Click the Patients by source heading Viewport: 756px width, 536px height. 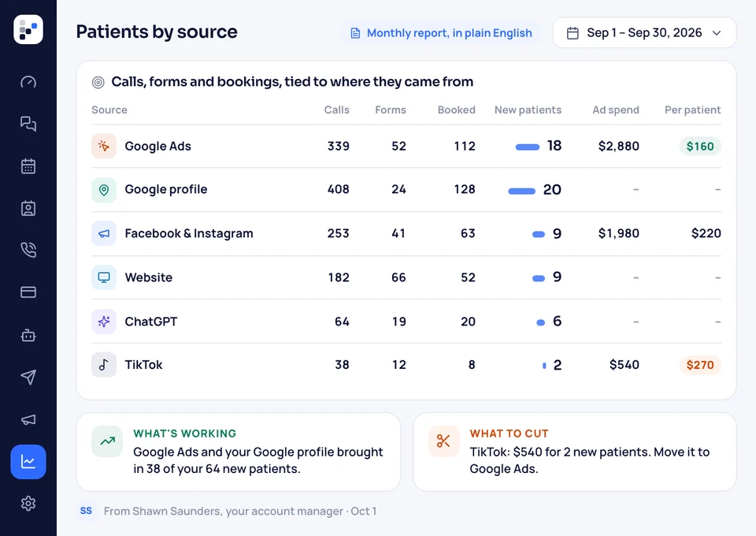(x=157, y=32)
